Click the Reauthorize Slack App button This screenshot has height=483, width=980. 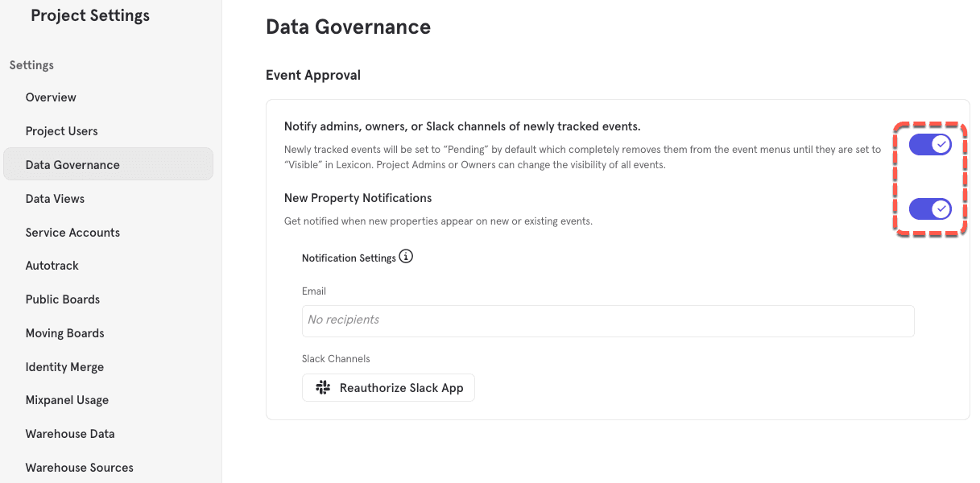pos(388,387)
